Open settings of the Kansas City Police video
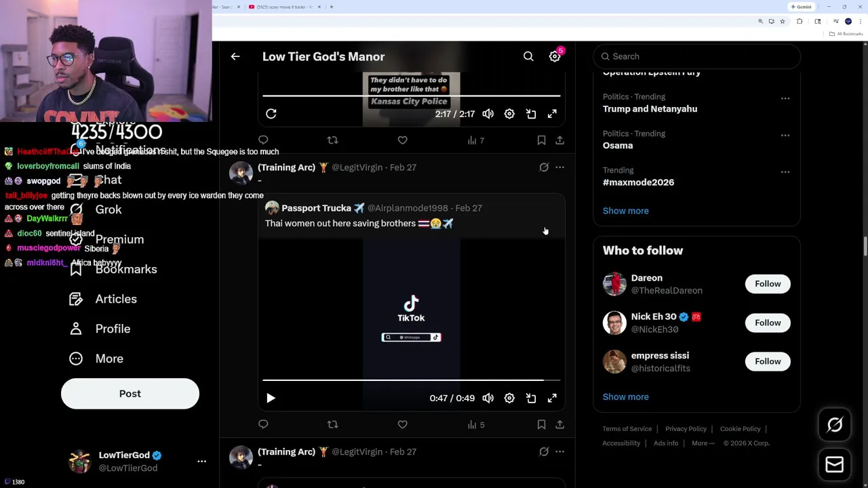 [509, 114]
